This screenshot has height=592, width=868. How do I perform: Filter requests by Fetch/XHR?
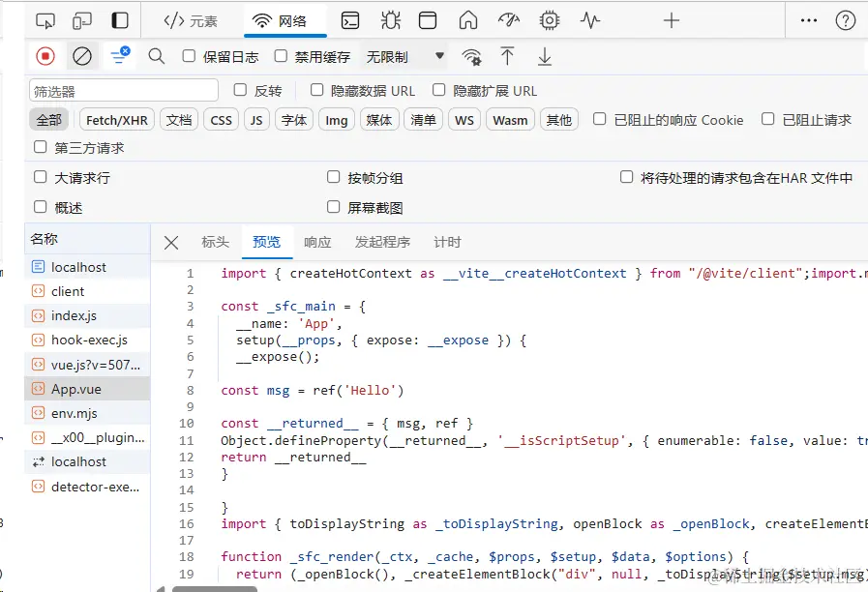pos(117,120)
